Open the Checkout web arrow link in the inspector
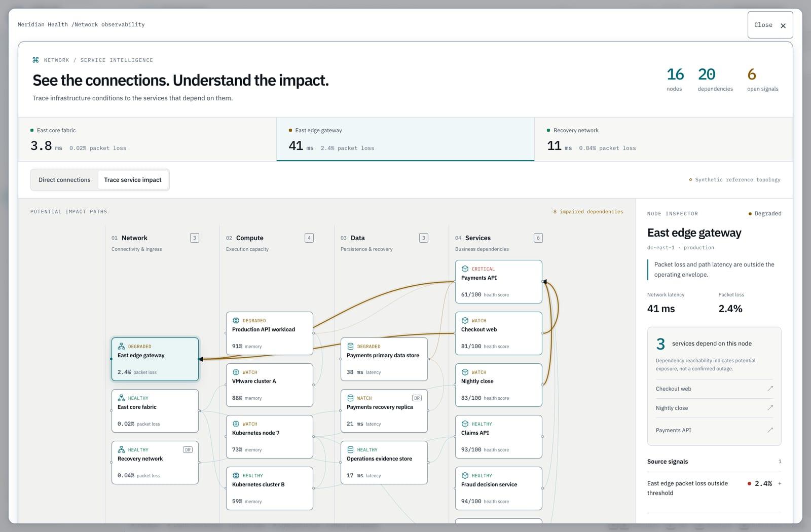Viewport: 811px width, 532px height. [770, 389]
